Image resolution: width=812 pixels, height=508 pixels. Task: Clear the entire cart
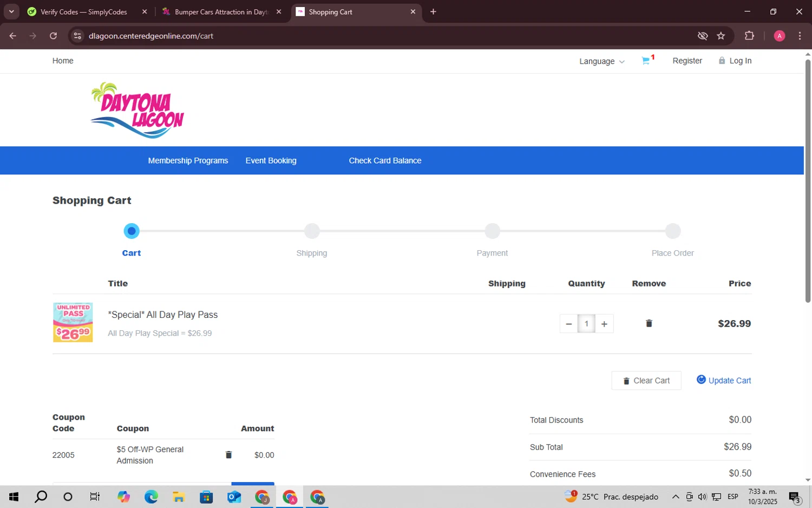coord(646,381)
